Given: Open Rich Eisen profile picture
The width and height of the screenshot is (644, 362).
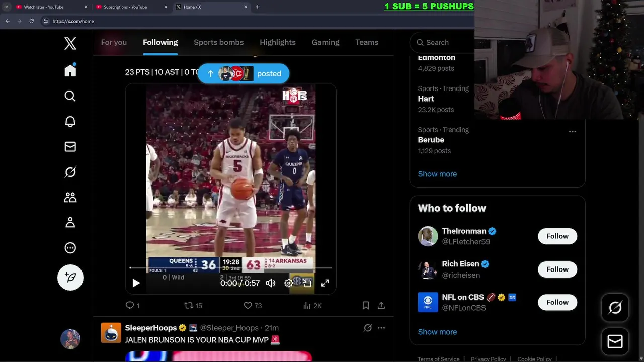Looking at the screenshot, I should pos(428,269).
